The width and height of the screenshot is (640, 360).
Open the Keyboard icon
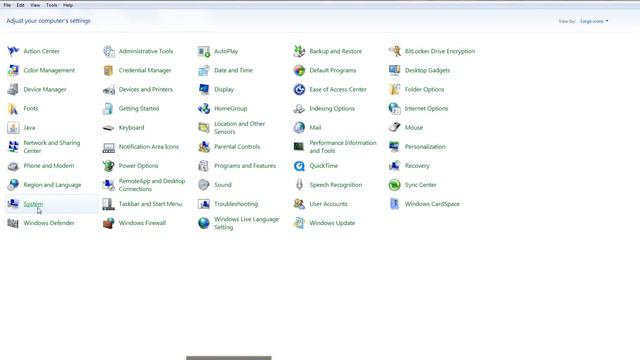tap(109, 128)
